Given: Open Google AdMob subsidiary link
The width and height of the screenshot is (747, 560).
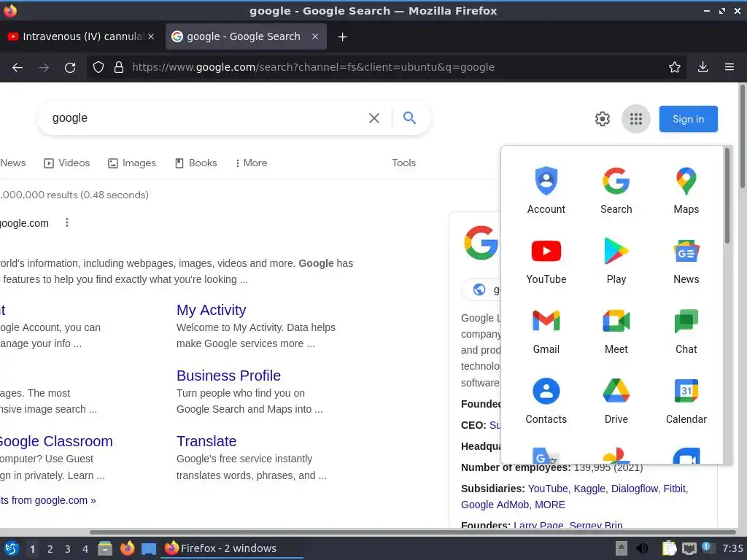Looking at the screenshot, I should pos(495,505).
